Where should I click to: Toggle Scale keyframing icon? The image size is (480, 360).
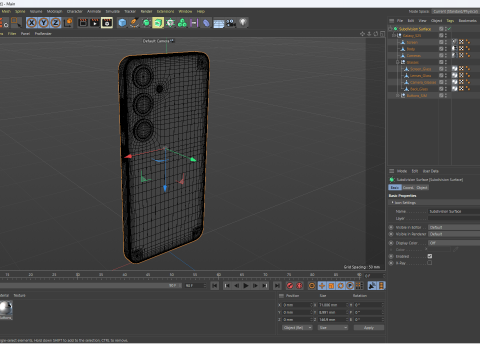point(331,286)
